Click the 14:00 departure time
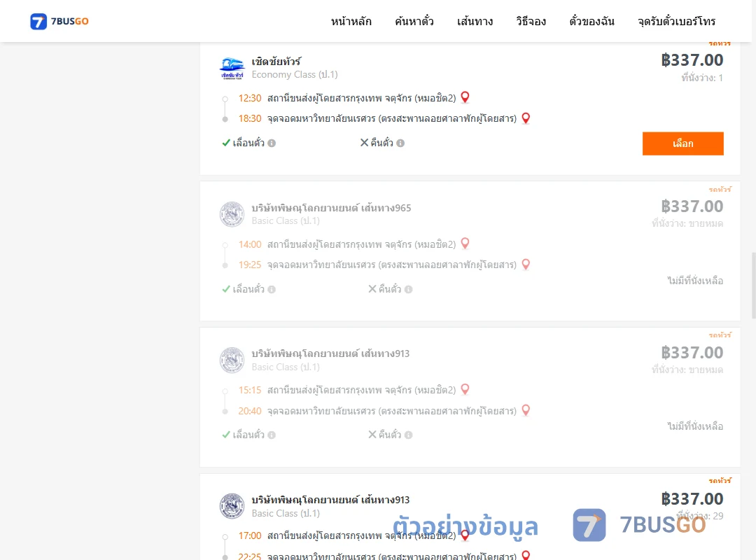 pyautogui.click(x=250, y=244)
